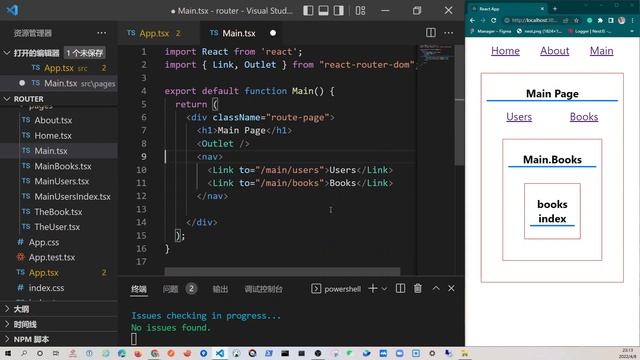Select Main.tsx src\pages in open editors
Screen dimensions: 640x360
click(x=59, y=83)
